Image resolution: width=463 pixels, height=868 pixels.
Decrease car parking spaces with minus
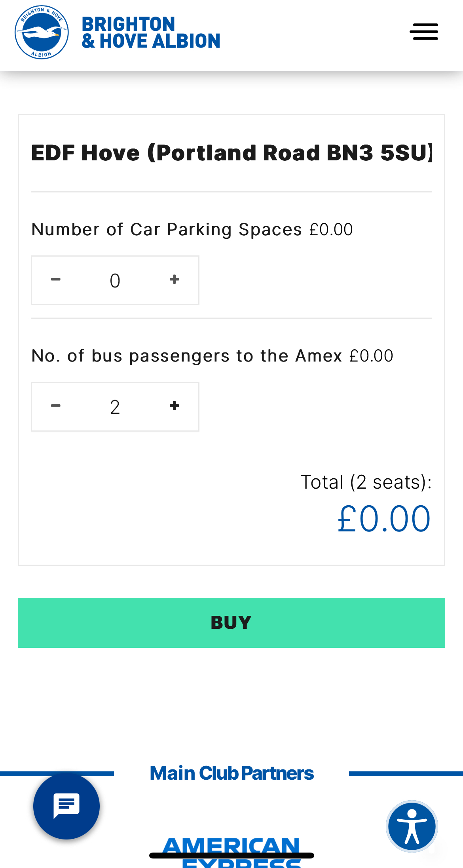[56, 280]
